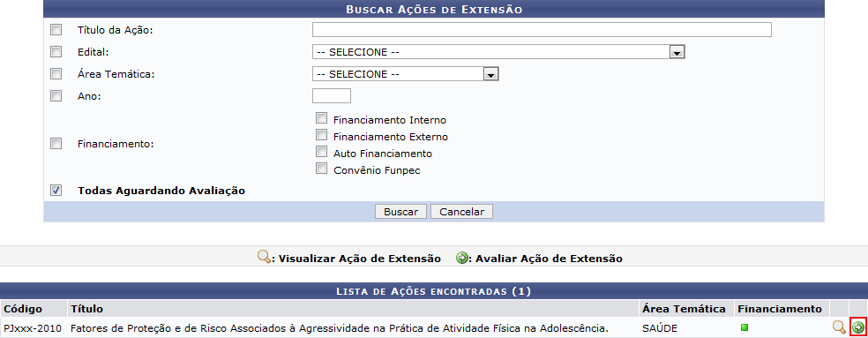This screenshot has height=338, width=868.
Task: Click the Todas Aguardando Avaliação label
Action: tap(161, 191)
